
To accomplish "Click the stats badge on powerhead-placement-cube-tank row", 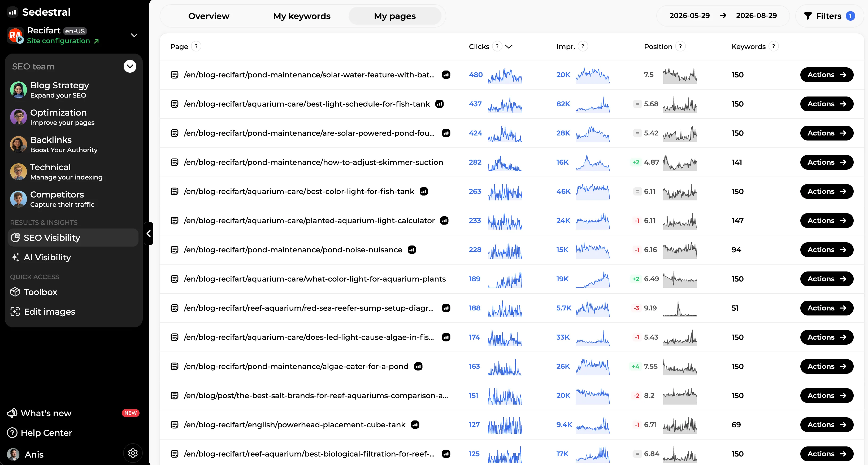I will click(x=415, y=425).
